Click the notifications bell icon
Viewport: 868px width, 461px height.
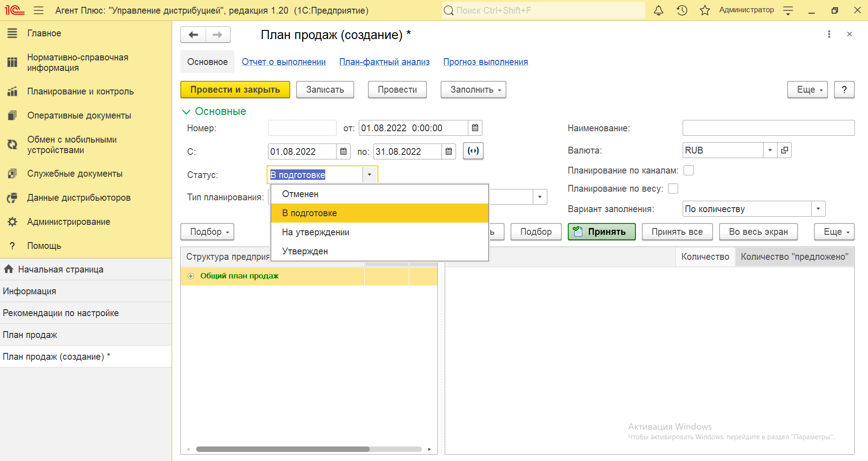click(x=658, y=10)
